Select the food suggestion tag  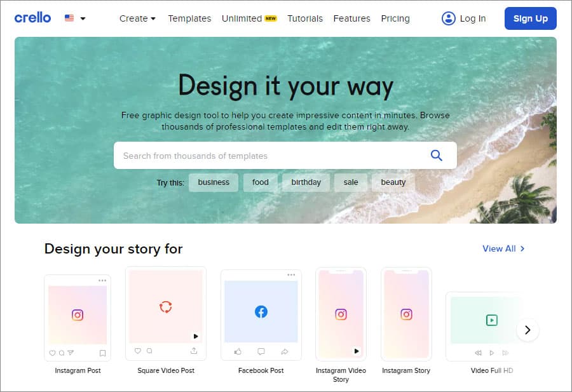[260, 182]
